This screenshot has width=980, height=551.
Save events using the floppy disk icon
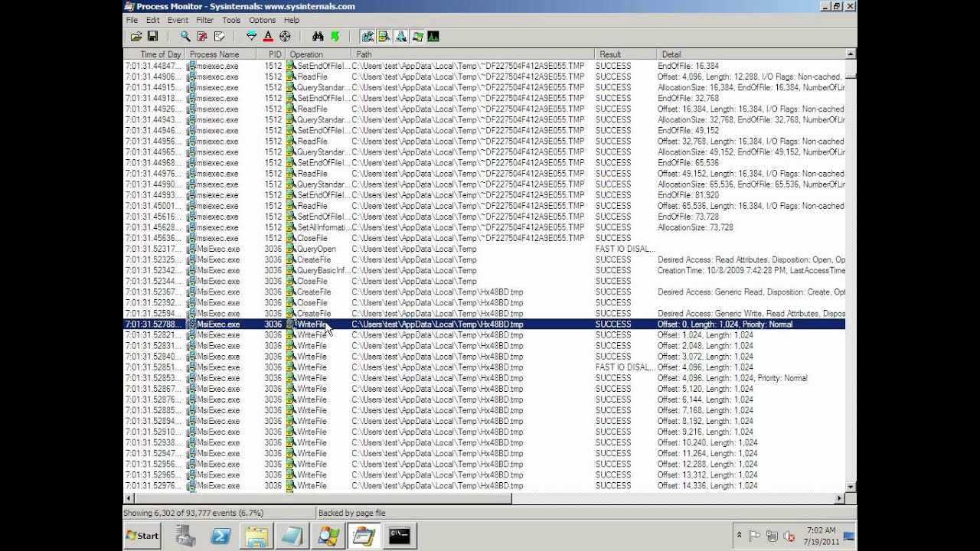(x=152, y=36)
